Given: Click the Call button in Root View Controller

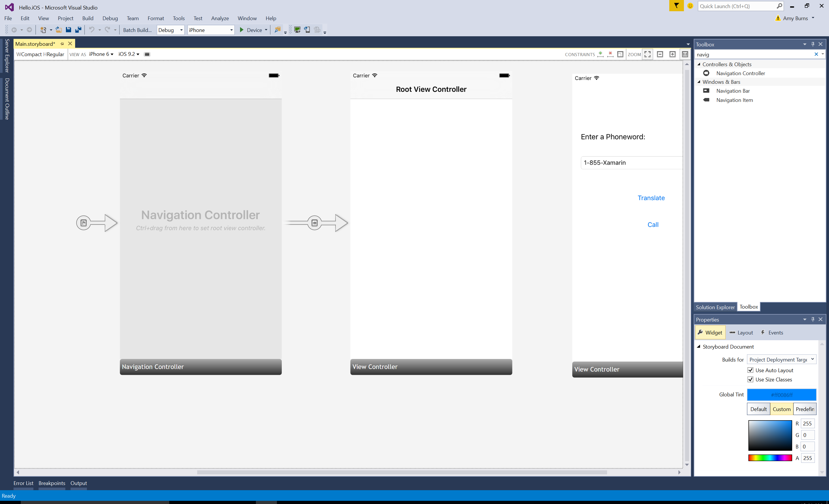Looking at the screenshot, I should [x=652, y=224].
